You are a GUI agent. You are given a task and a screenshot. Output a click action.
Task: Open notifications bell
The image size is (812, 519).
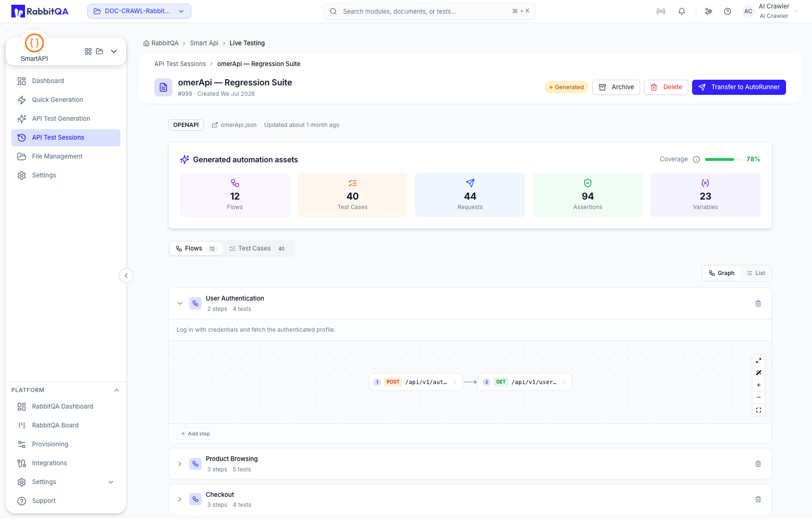[x=682, y=11]
